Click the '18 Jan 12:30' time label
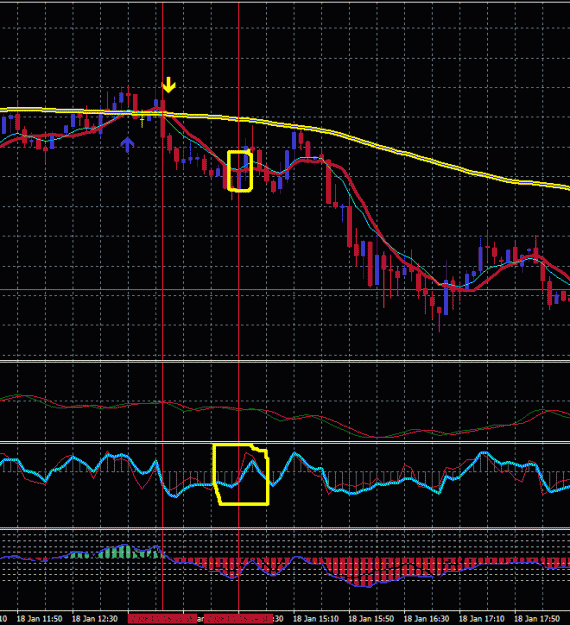Viewport: 570px width, 625px height. pyautogui.click(x=94, y=619)
